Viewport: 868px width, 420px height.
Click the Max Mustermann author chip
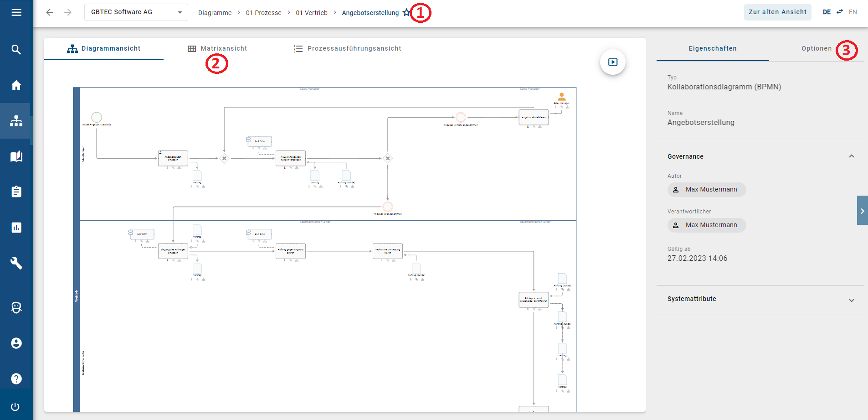(707, 189)
